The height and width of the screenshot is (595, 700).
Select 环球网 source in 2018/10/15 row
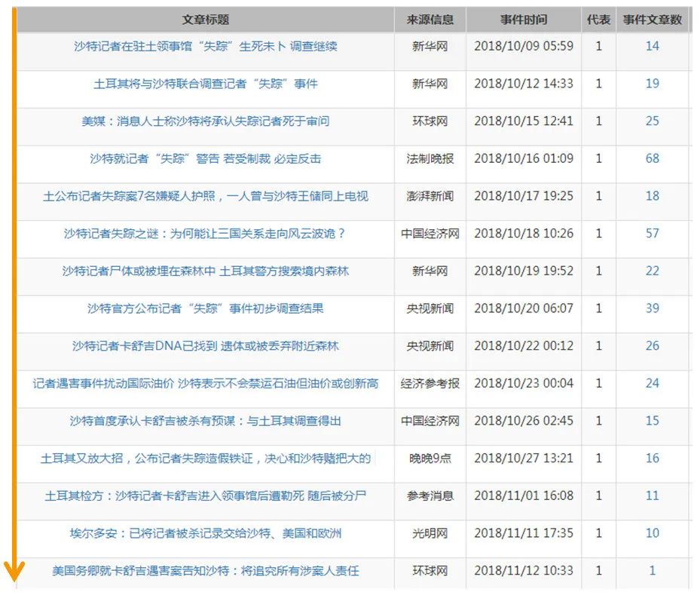430,121
